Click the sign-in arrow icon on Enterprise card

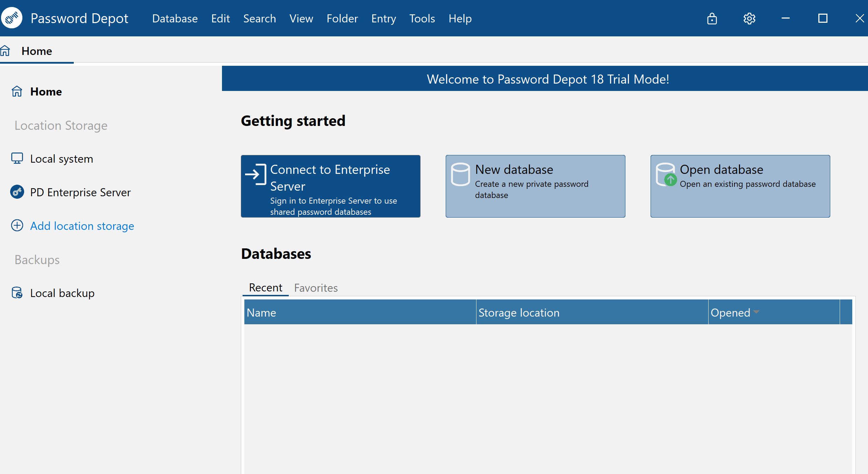[x=256, y=174]
